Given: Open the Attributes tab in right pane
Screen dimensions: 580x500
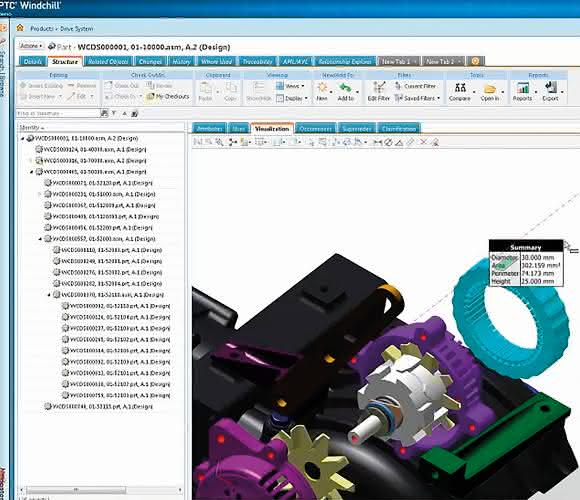Looking at the screenshot, I should (210, 128).
